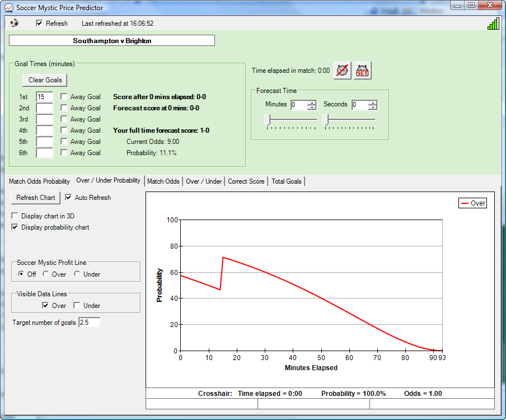Toggle the Refresh checkbox in toolbar
The width and height of the screenshot is (506, 420).
39,24
